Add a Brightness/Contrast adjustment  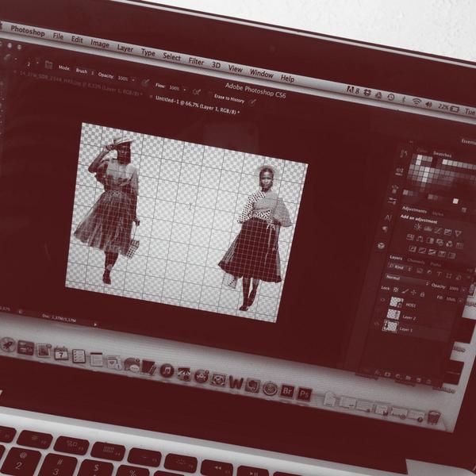[x=418, y=226]
